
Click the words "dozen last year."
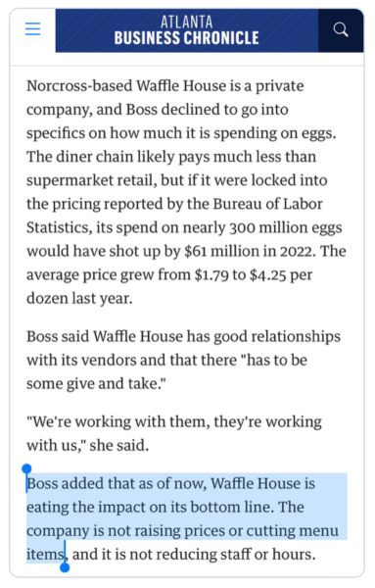point(79,299)
